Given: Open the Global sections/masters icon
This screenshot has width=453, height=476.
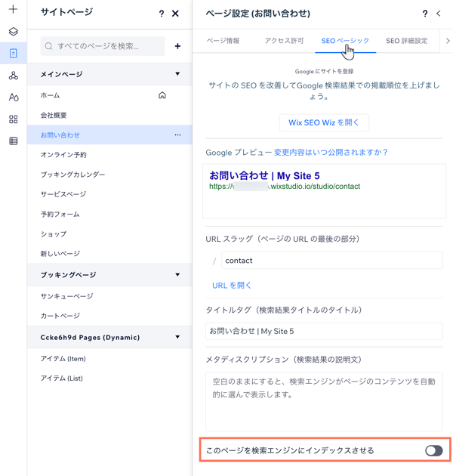Looking at the screenshot, I should click(x=13, y=76).
